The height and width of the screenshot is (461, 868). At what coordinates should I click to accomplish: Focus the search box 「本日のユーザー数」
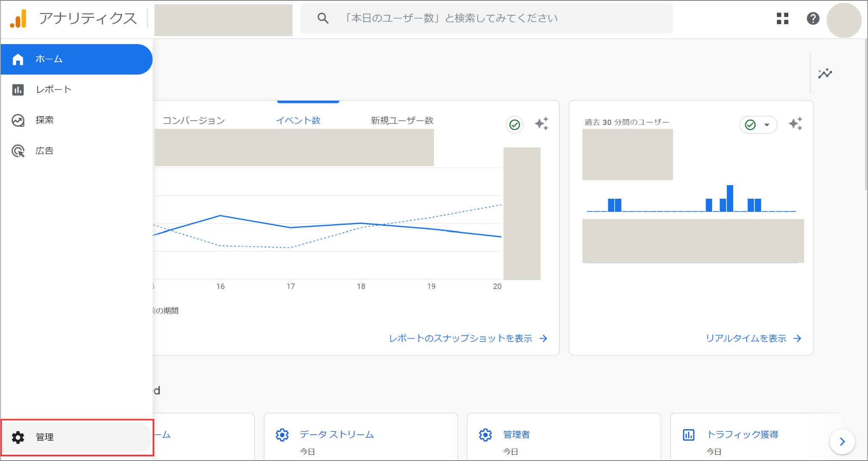click(x=487, y=18)
